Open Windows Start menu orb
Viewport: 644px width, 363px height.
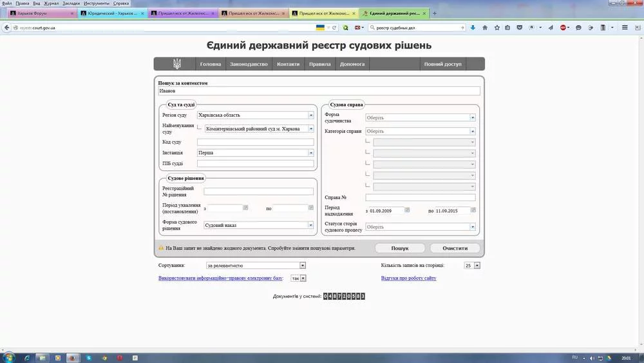pyautogui.click(x=8, y=357)
